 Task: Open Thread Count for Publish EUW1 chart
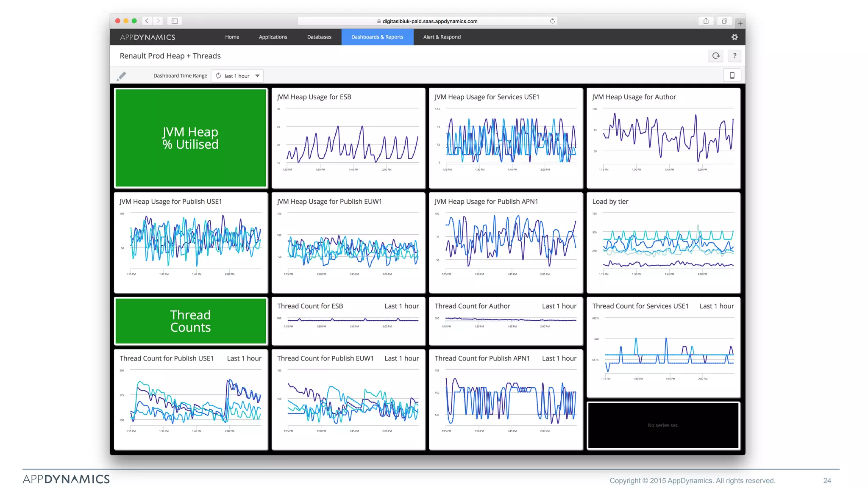348,399
